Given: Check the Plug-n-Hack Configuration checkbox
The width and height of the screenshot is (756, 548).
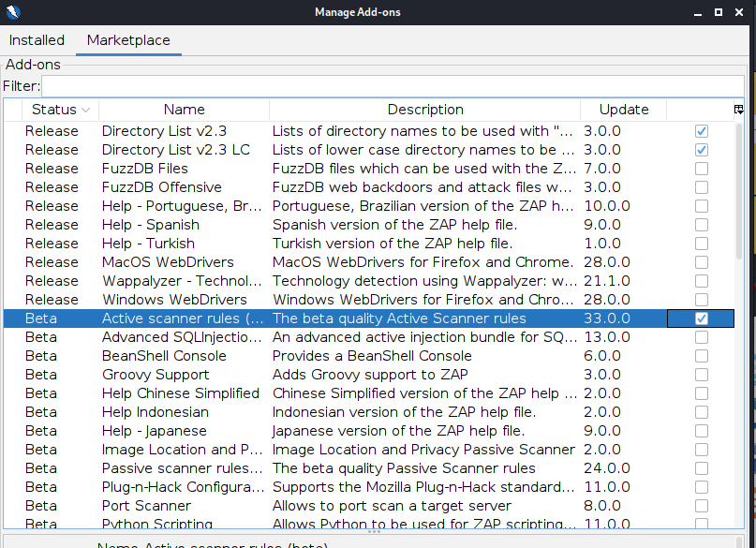Looking at the screenshot, I should coord(702,487).
